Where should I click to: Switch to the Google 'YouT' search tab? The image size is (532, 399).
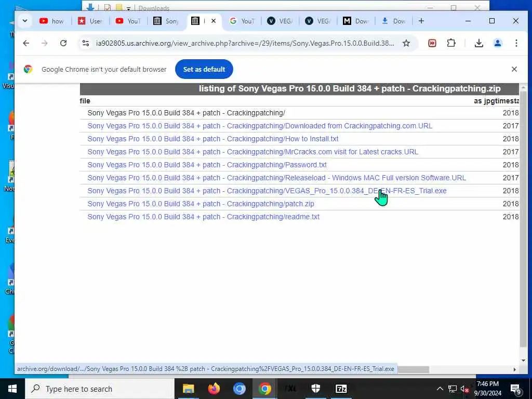(242, 21)
